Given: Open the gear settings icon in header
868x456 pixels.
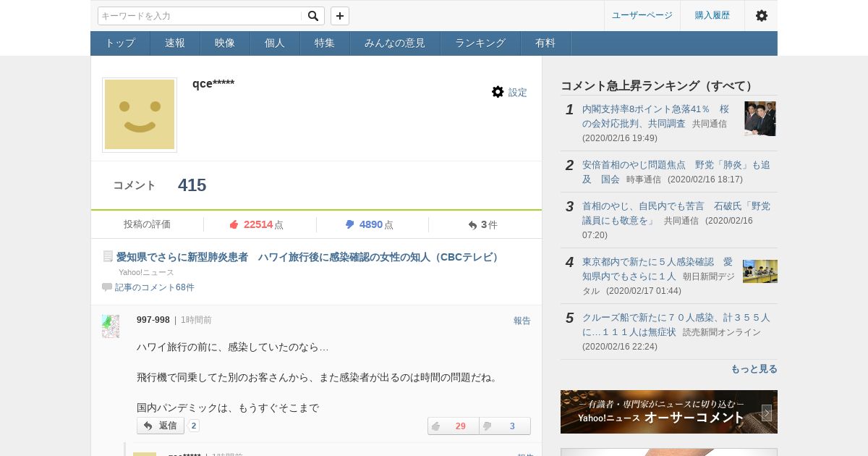Looking at the screenshot, I should click(x=761, y=15).
